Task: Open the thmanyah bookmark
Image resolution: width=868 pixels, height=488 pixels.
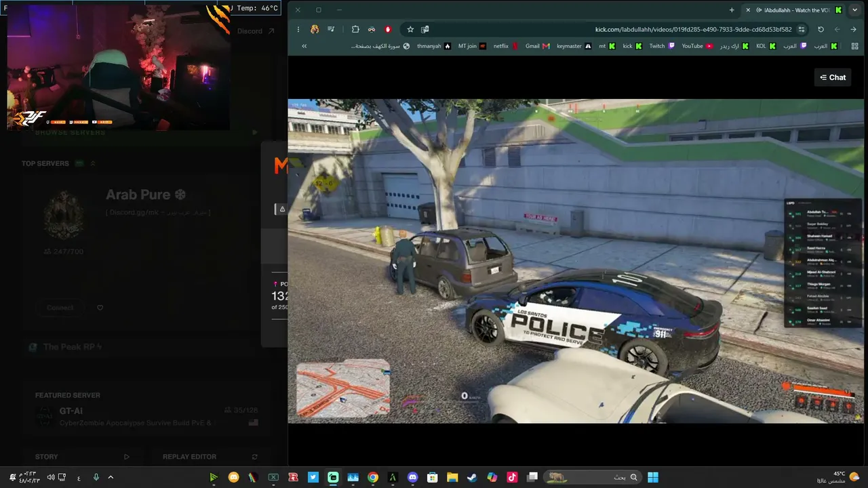Action: point(434,46)
